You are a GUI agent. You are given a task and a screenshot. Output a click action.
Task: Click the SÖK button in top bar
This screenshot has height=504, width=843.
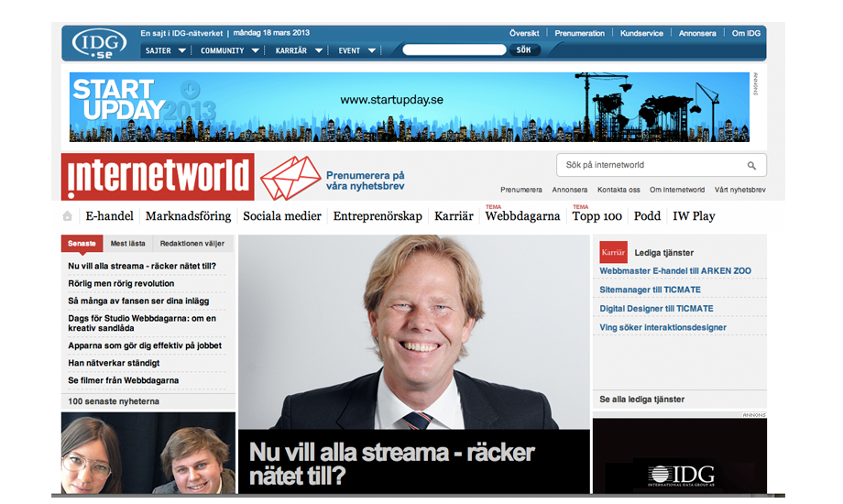coord(523,50)
